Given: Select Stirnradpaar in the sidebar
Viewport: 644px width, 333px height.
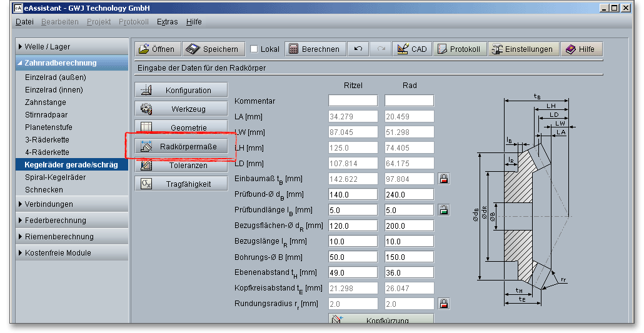Looking at the screenshot, I should [46, 115].
